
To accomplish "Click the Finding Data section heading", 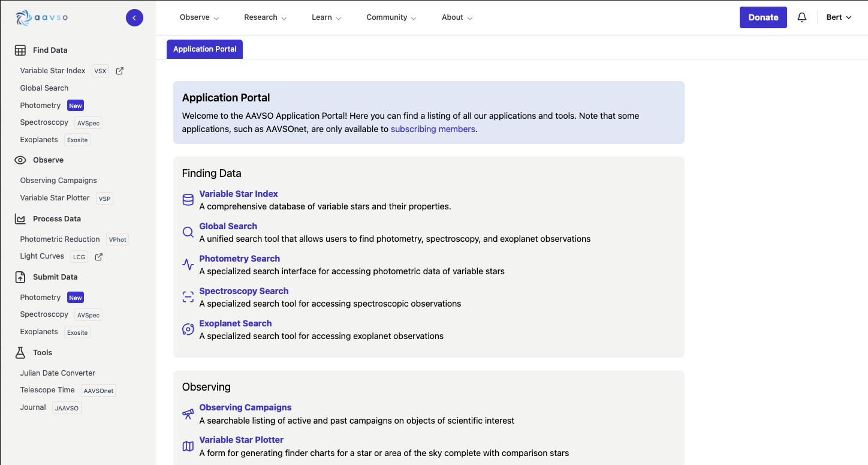I will [212, 173].
